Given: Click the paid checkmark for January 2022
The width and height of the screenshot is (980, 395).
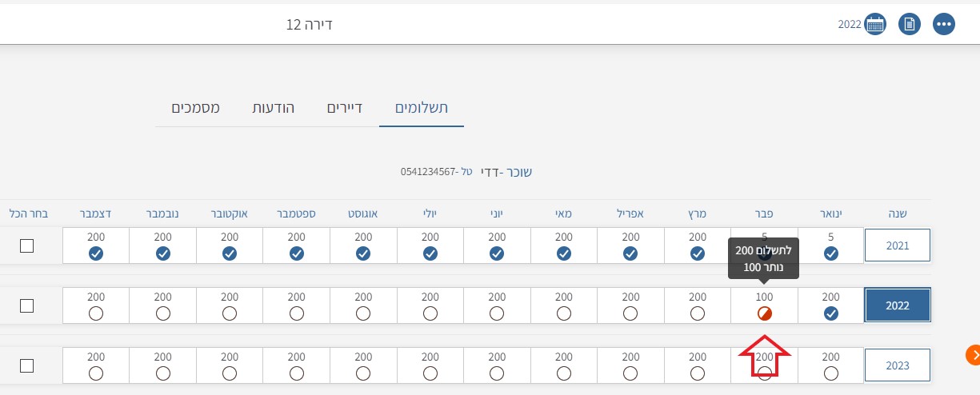Looking at the screenshot, I should [x=831, y=314].
